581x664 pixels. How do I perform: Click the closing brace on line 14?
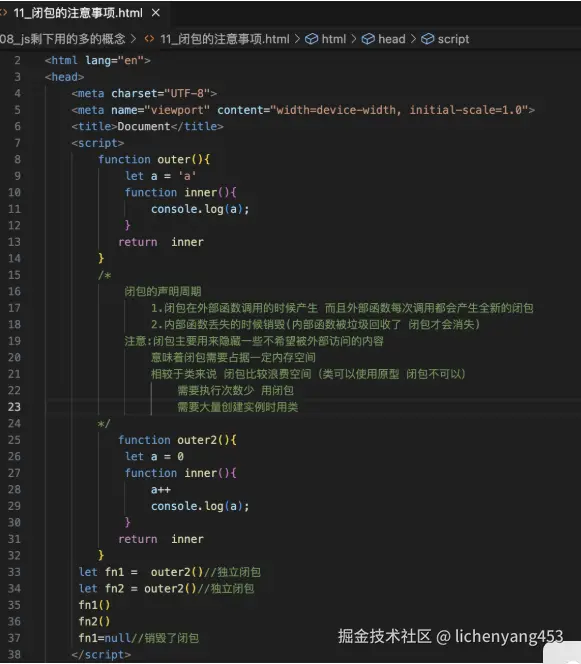[101, 258]
